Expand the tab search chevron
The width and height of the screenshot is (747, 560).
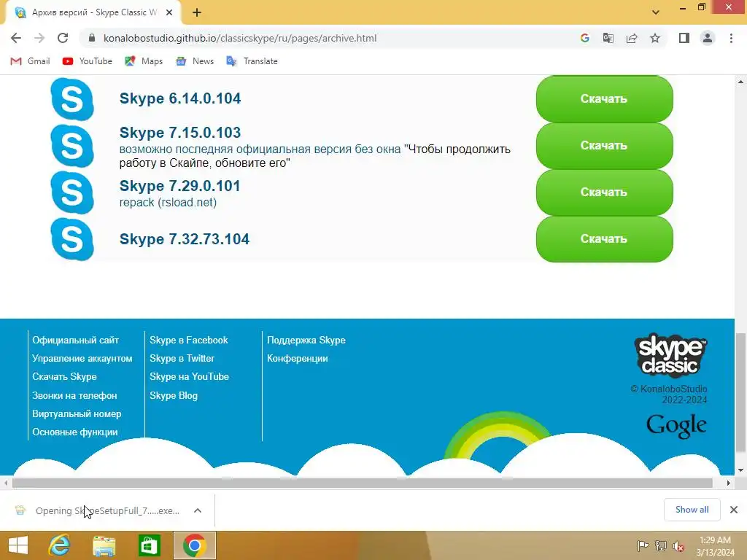pyautogui.click(x=656, y=12)
